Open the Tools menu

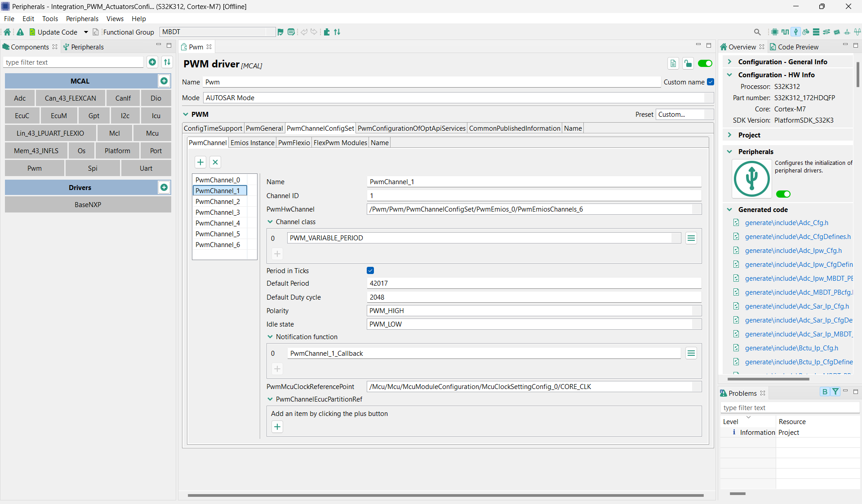pyautogui.click(x=49, y=18)
